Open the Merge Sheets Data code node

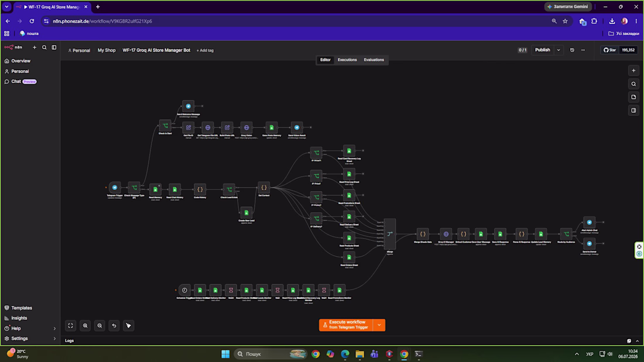point(423,234)
